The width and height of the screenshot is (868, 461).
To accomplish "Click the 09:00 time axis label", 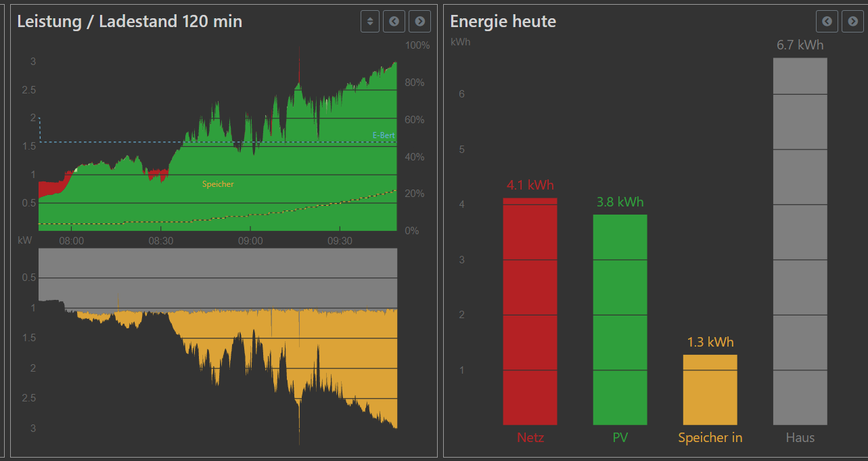I will pyautogui.click(x=250, y=240).
